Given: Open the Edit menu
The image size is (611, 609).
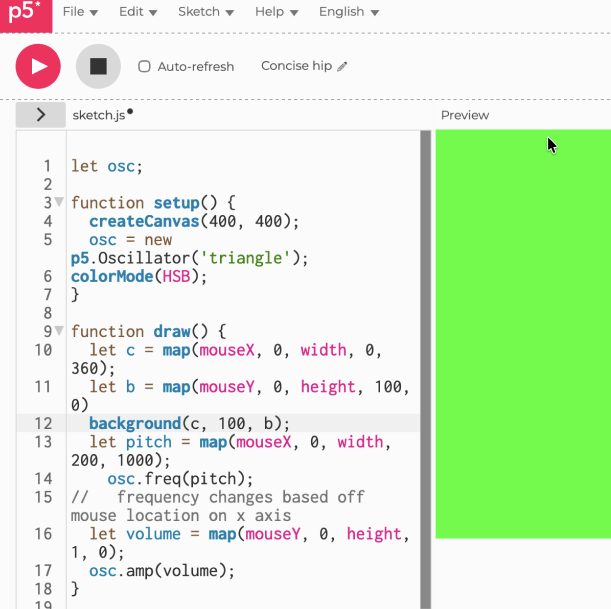Looking at the screenshot, I should point(138,12).
